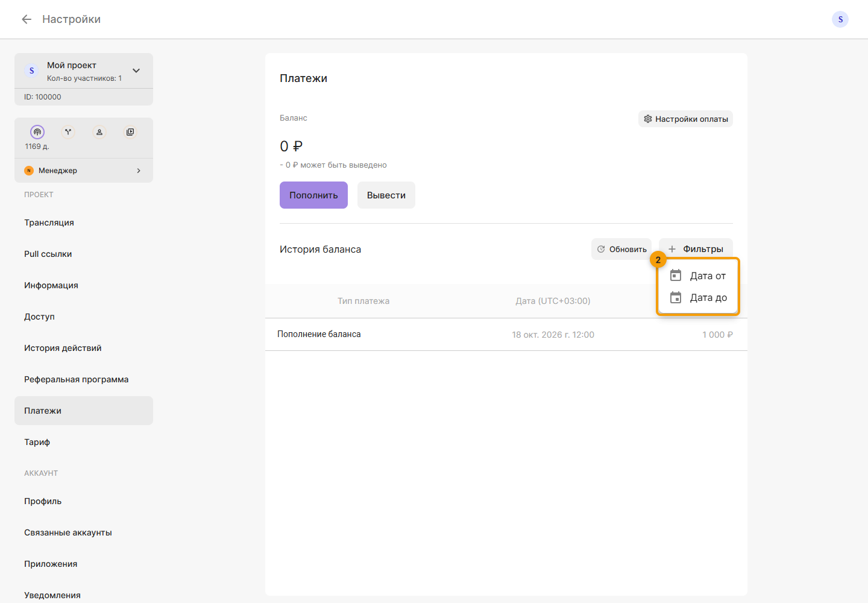Open Связанные аккаунты page
The image size is (868, 603).
click(84, 532)
